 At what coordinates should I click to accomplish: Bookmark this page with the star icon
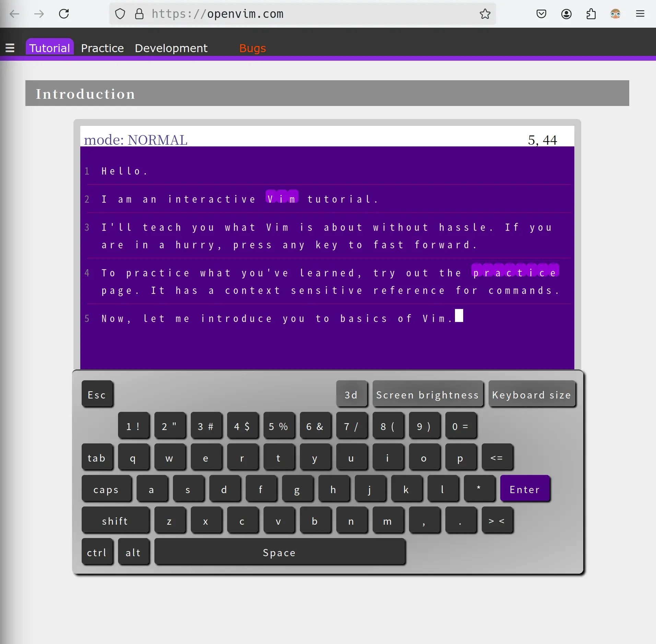point(485,14)
